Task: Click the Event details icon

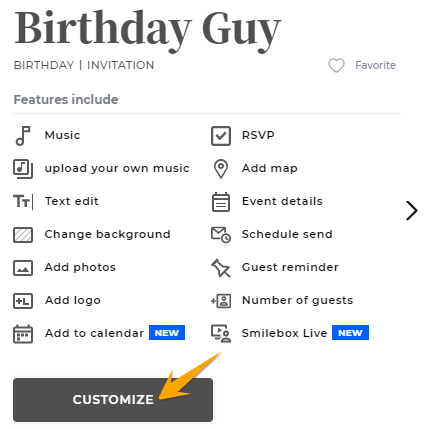Action: (x=221, y=202)
